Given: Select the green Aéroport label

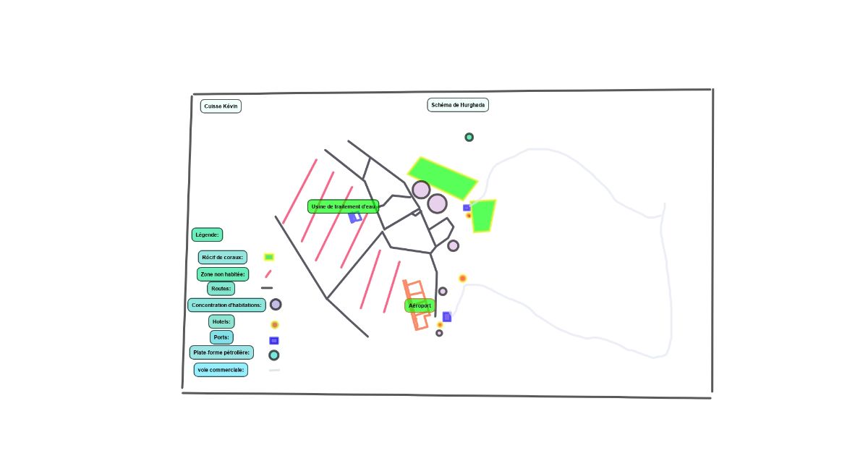Looking at the screenshot, I should [x=420, y=305].
